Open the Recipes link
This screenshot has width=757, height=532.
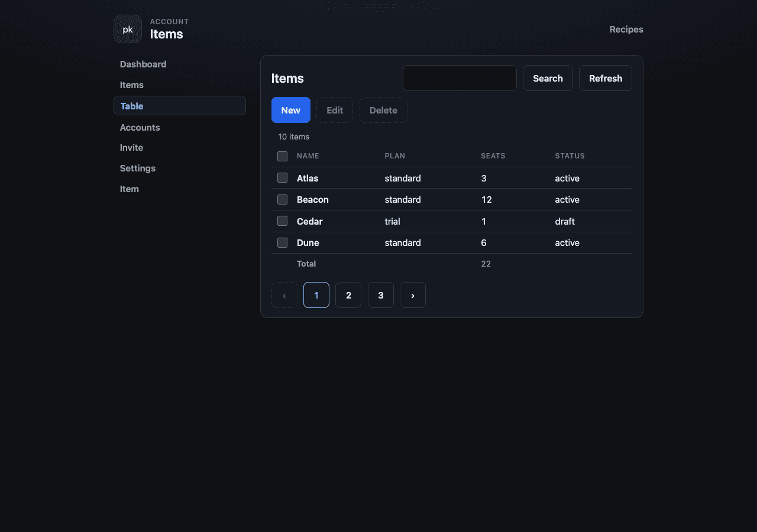coord(626,30)
